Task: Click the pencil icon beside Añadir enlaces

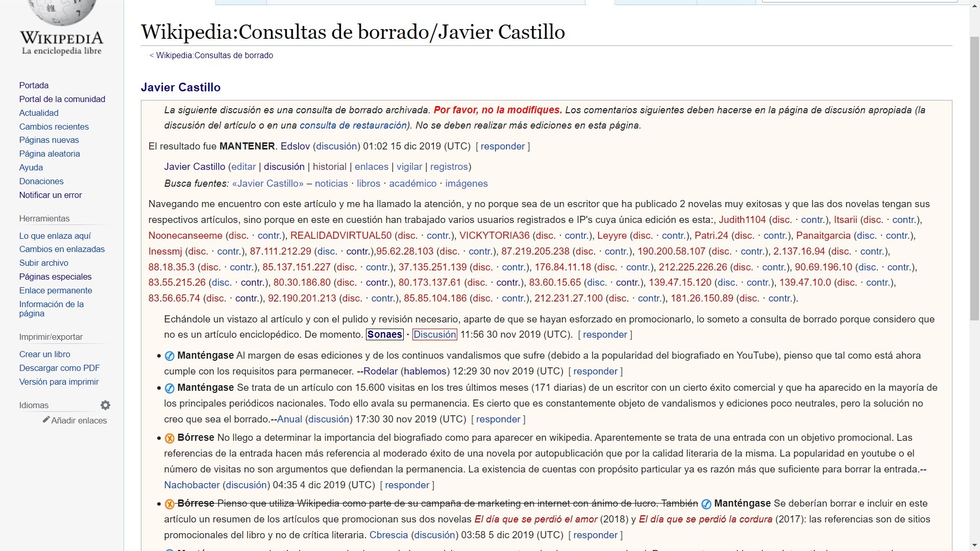Action: coord(46,420)
